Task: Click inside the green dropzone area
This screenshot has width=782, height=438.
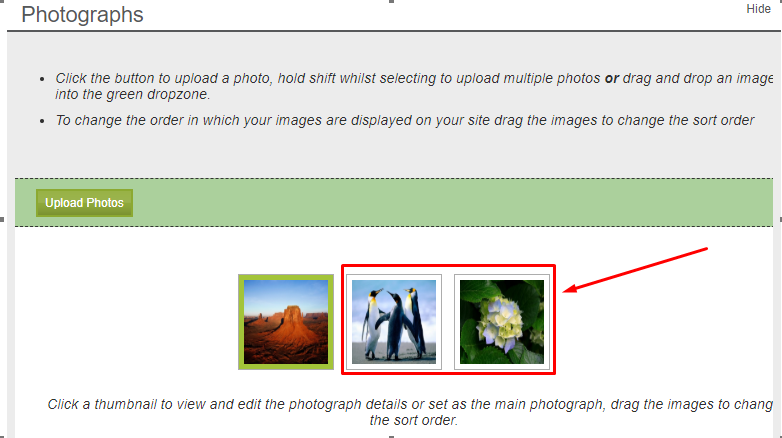Action: point(449,203)
